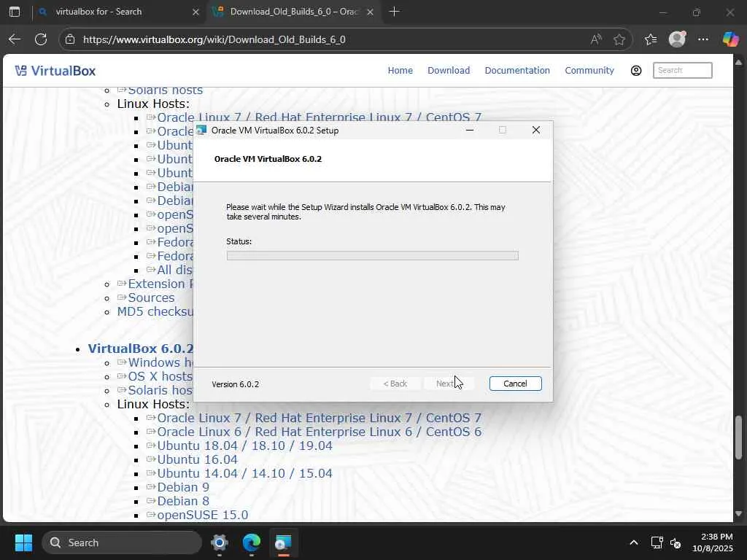
Task: Click the site info lock icon
Action: click(x=70, y=39)
